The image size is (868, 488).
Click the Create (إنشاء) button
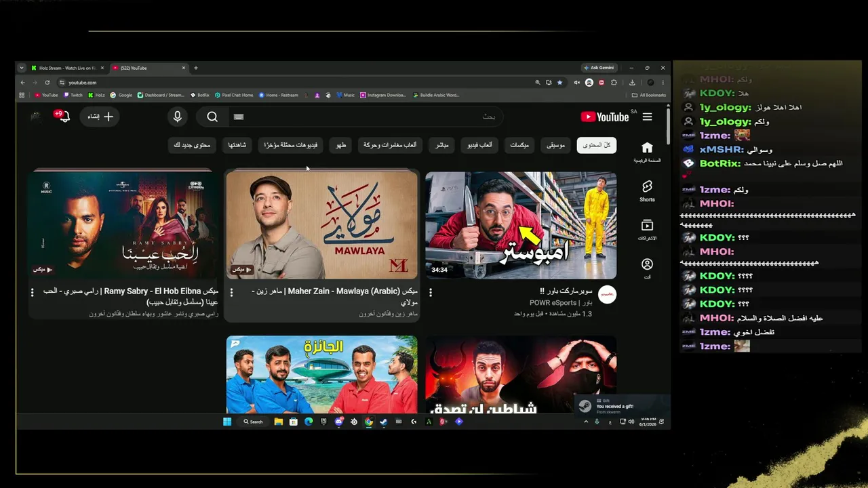(x=100, y=117)
